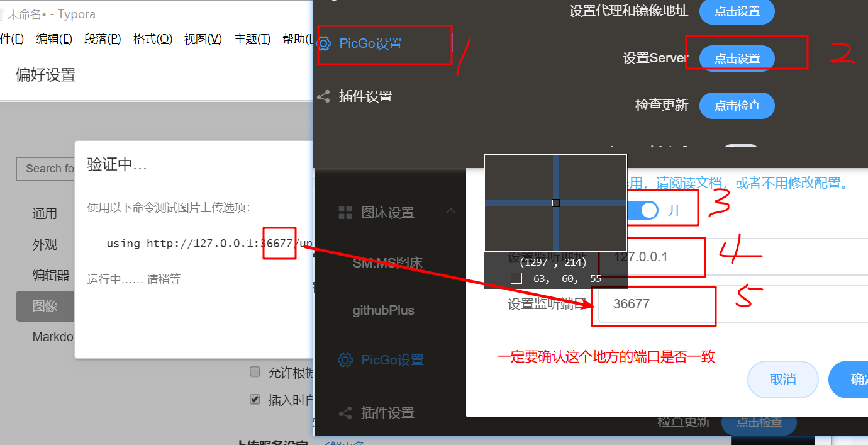The height and width of the screenshot is (445, 868).
Task: Click the 检查更新 label at bottom
Action: (684, 422)
